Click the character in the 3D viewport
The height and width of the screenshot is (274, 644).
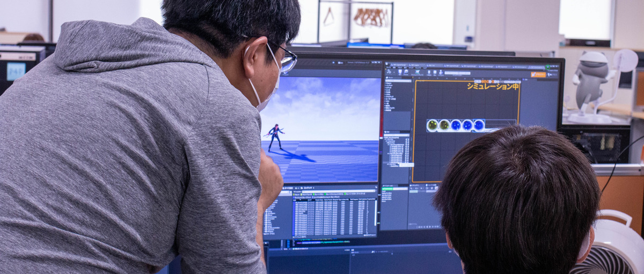point(275,138)
